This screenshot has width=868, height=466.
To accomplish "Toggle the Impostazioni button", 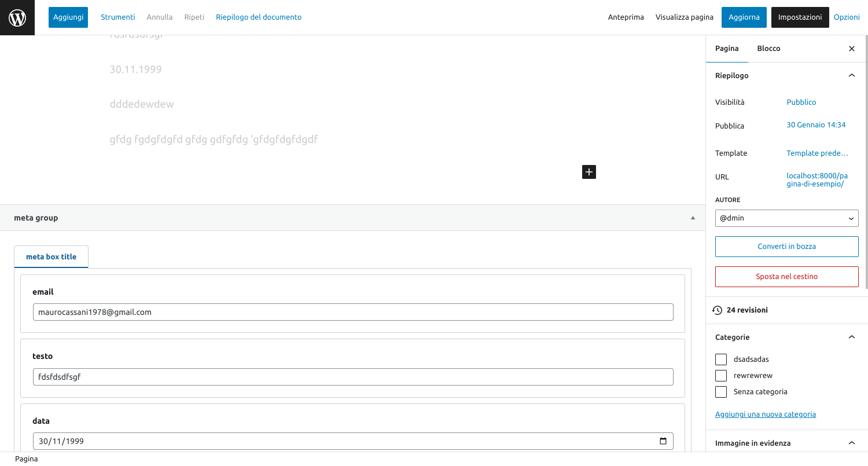I will coord(800,17).
